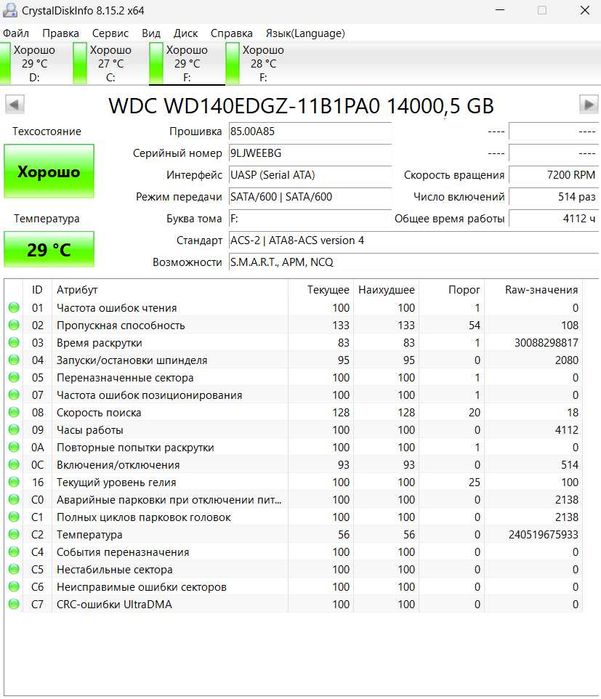Click the Стандарт field ACS-2 | ATA8-ACS
Image resolution: width=601 pixels, height=699 pixels.
(414, 240)
